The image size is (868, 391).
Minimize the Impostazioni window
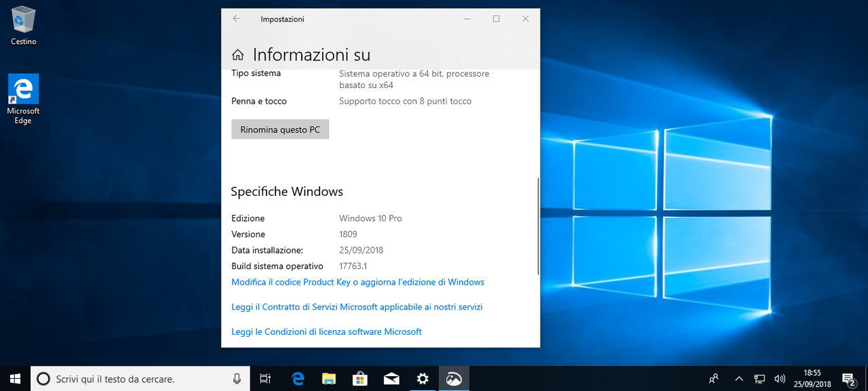coord(467,19)
